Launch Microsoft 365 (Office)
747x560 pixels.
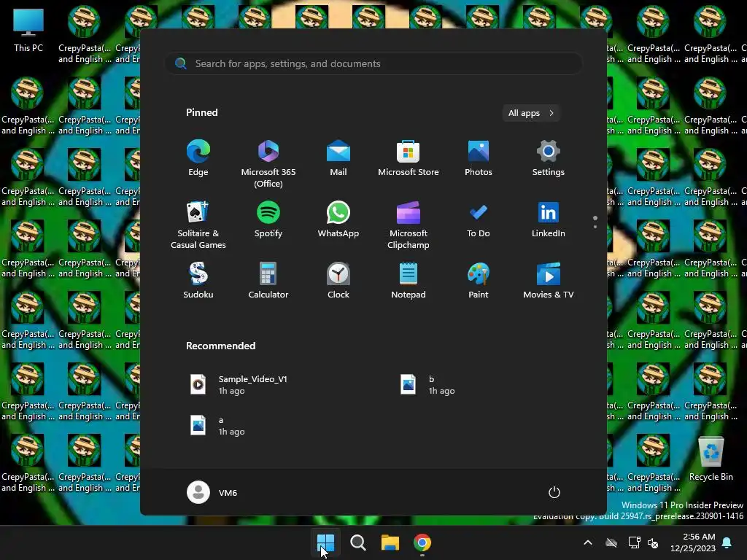pyautogui.click(x=268, y=163)
